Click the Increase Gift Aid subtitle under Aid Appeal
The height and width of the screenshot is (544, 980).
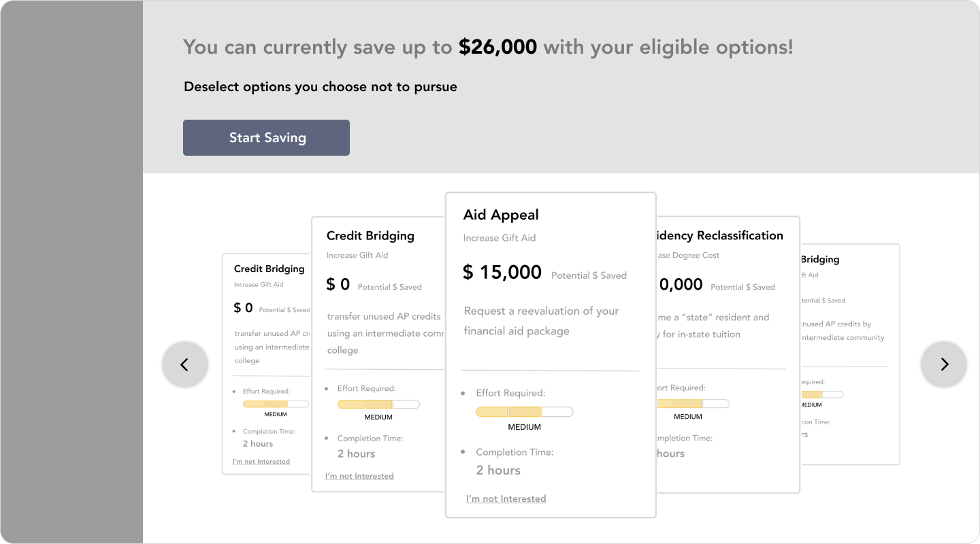(500, 238)
